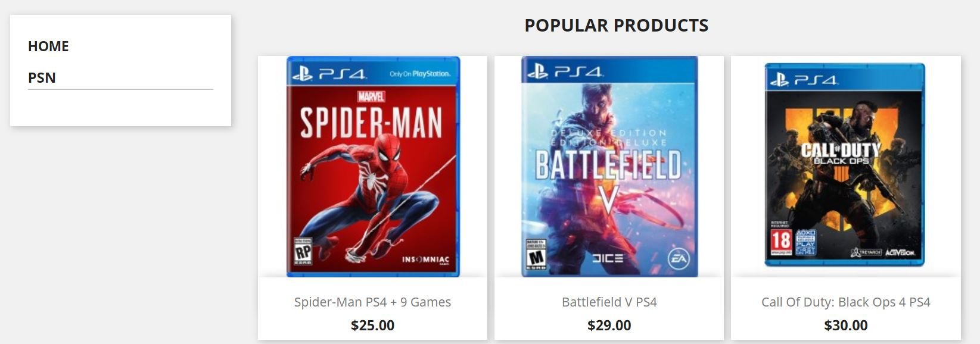Click the M rating badge on Battlefield cover
This screenshot has height=344, width=980.
click(x=536, y=256)
